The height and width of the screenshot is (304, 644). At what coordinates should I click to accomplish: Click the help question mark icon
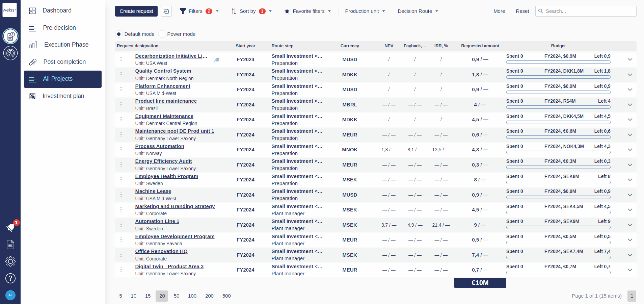tap(10, 278)
